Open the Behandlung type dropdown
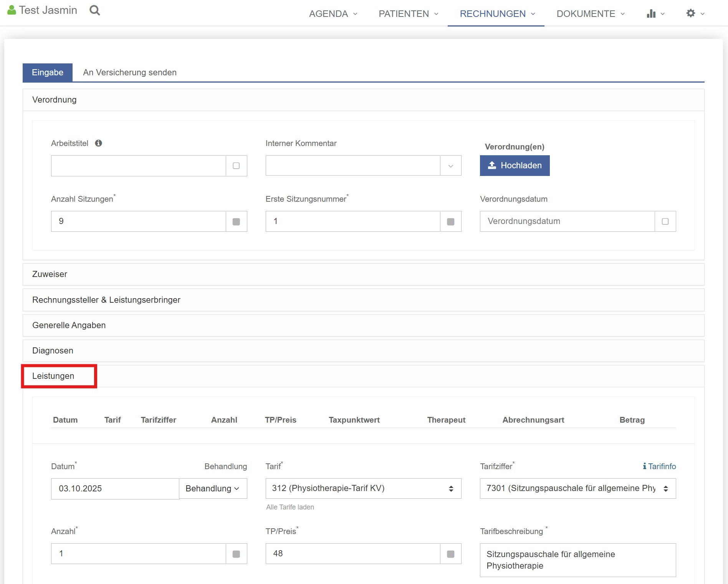 click(213, 489)
